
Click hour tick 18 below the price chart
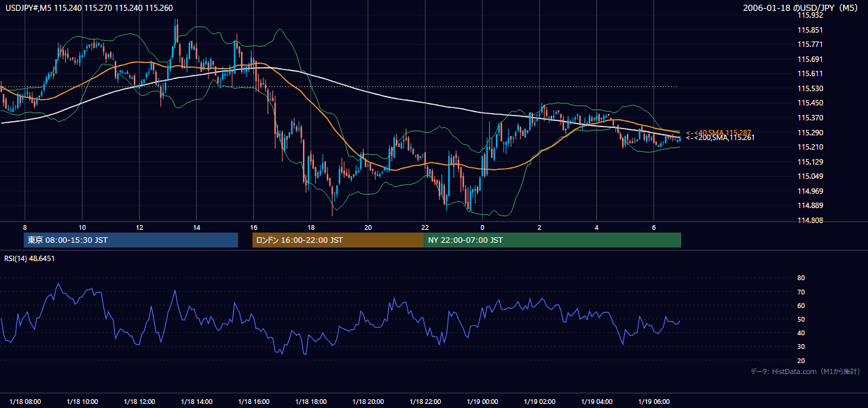(x=311, y=227)
